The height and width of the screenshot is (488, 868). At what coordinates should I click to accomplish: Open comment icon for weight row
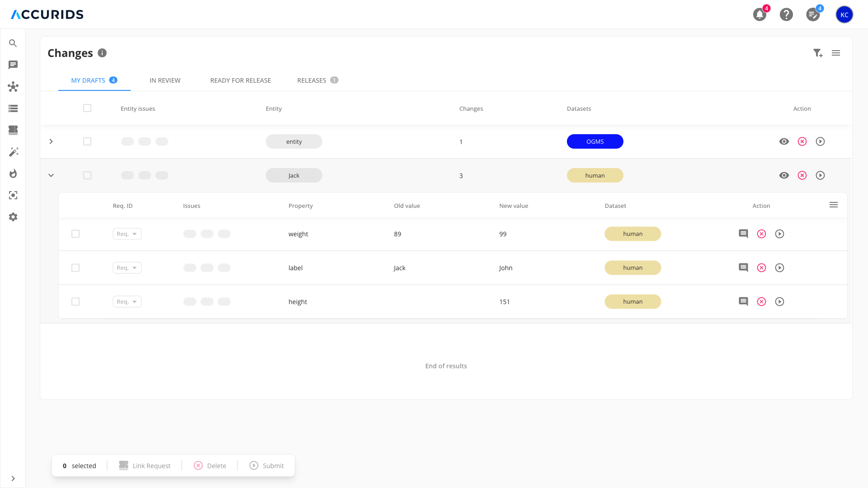[x=743, y=234]
